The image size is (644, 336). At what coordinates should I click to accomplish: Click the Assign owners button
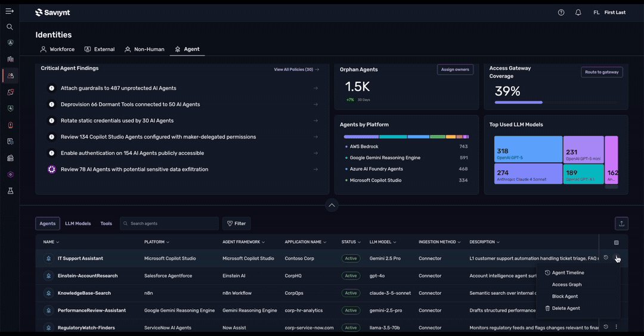[455, 69]
